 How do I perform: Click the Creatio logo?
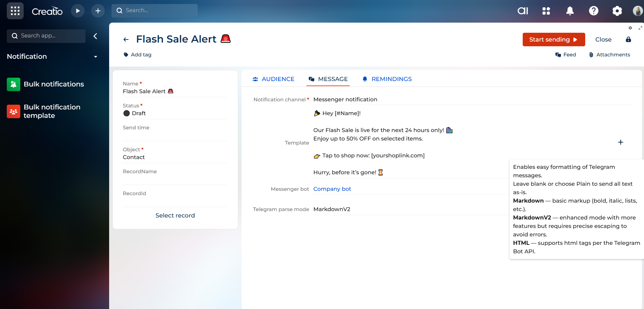(x=47, y=11)
